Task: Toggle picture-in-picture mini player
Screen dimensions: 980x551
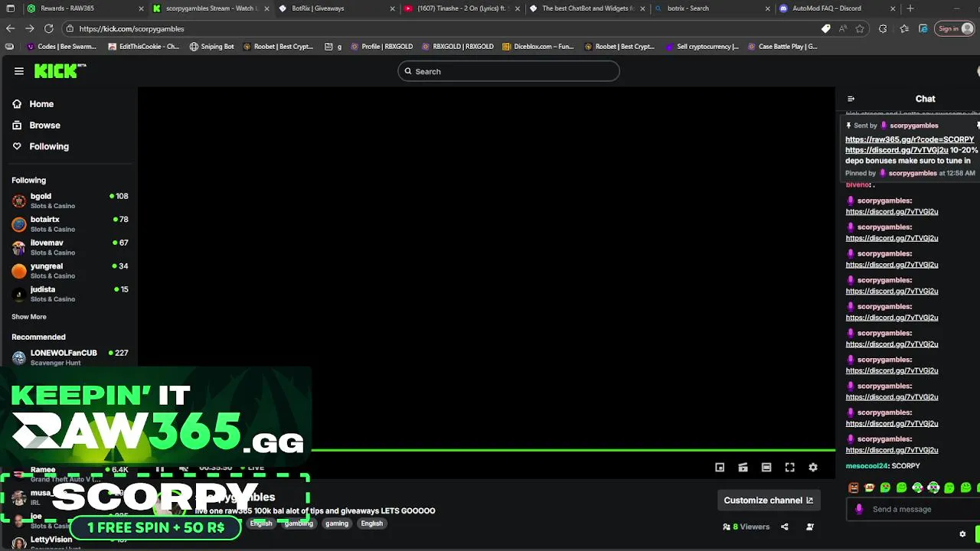Action: click(x=720, y=468)
